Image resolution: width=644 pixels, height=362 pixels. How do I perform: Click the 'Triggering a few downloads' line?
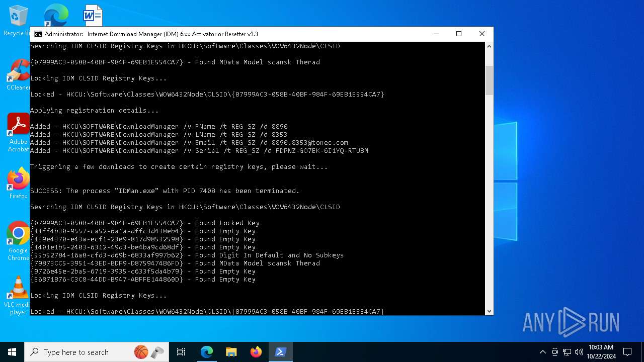pyautogui.click(x=179, y=167)
